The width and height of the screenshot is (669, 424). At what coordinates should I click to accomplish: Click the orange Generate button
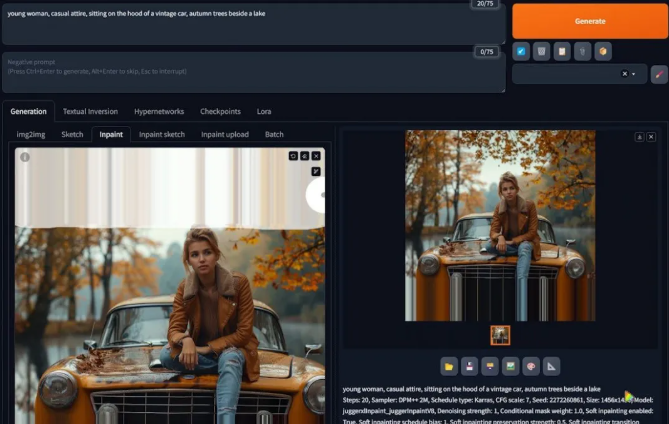(590, 21)
